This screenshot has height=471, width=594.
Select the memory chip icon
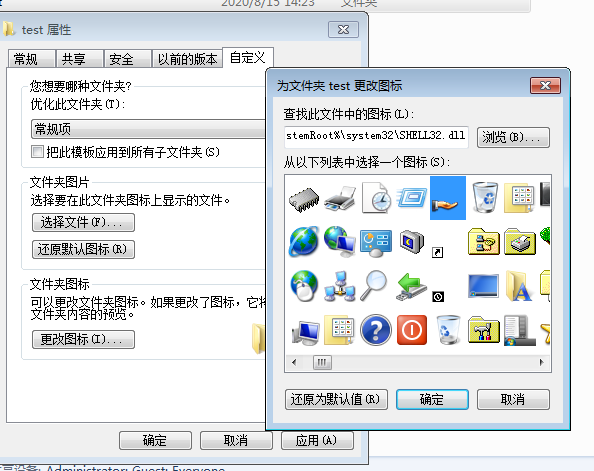(304, 199)
